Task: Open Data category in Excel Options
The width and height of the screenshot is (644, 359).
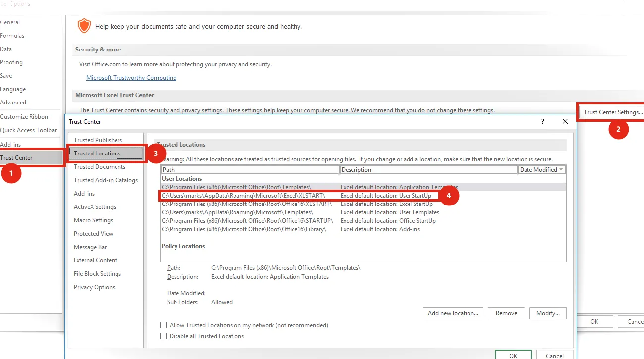Action: [6, 49]
